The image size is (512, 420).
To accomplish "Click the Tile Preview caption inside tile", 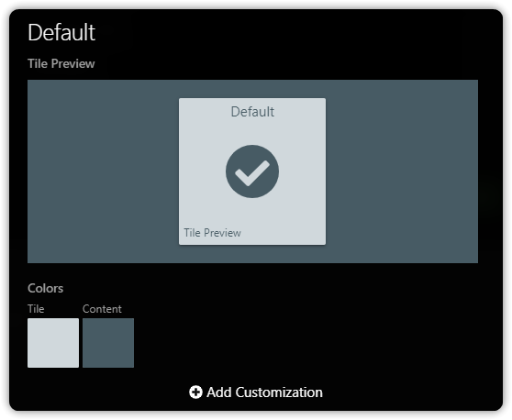I will point(212,233).
